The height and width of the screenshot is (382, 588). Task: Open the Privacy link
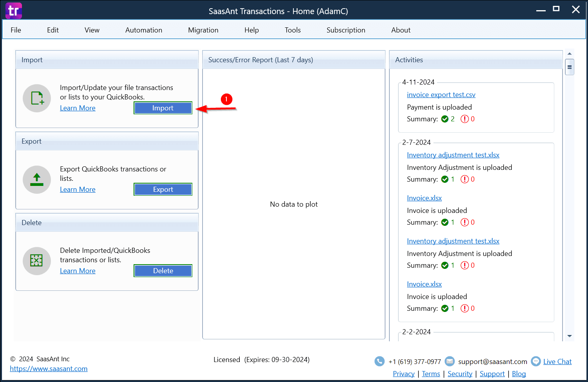coord(403,374)
